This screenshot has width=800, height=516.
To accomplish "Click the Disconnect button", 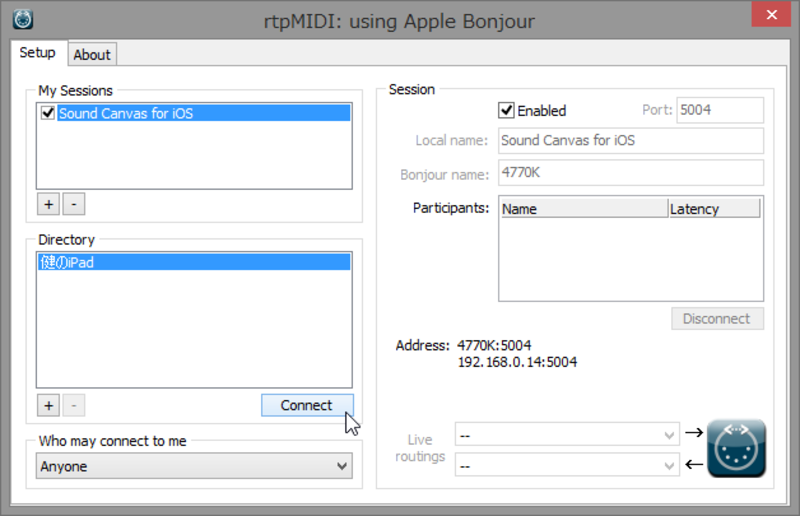I will [x=717, y=318].
